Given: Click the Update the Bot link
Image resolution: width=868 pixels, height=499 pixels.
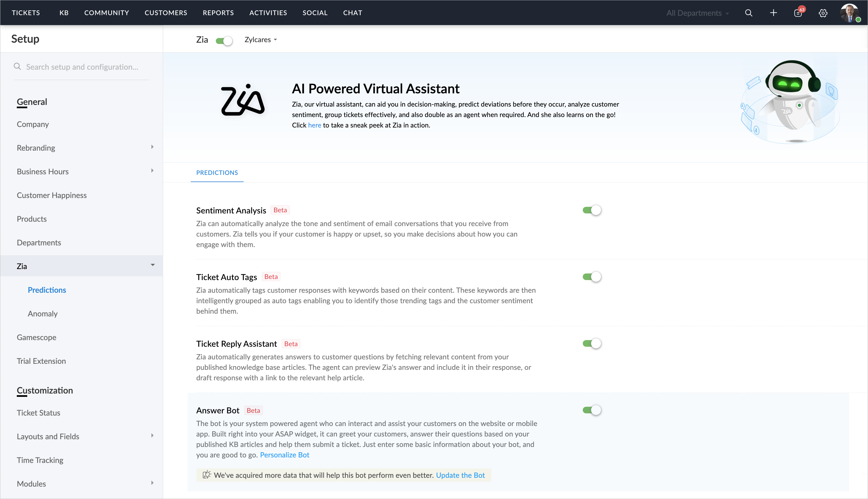Looking at the screenshot, I should 460,475.
